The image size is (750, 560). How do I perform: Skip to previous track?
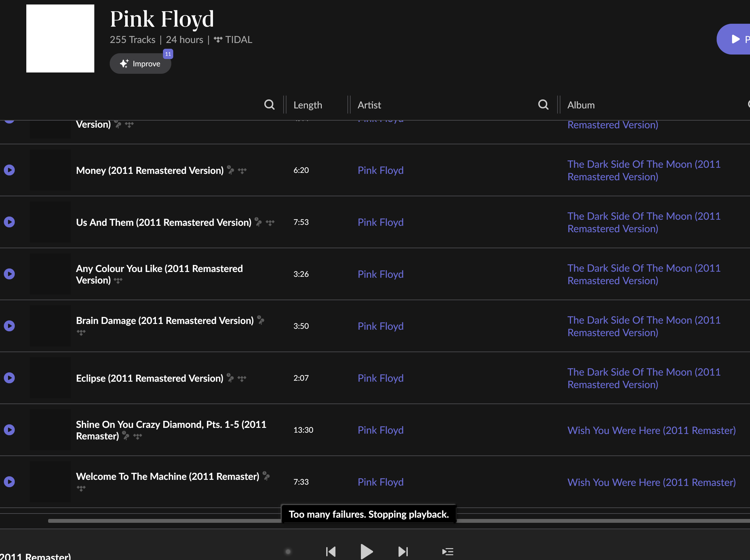pos(331,552)
